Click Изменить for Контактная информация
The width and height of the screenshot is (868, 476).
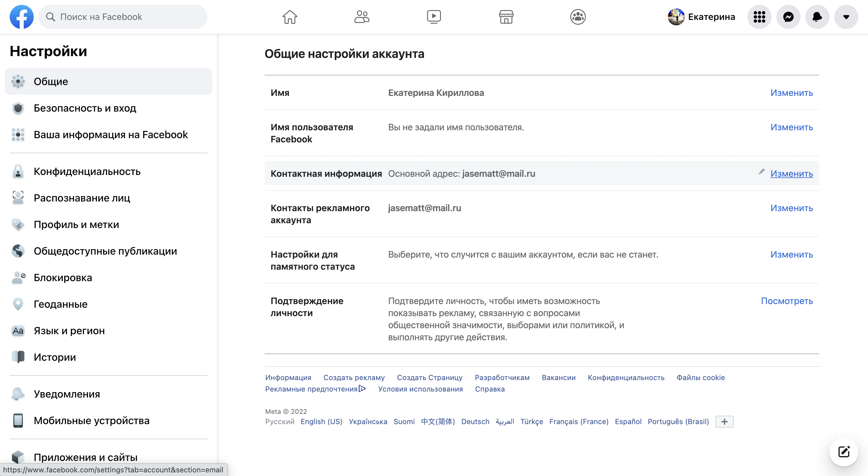click(x=791, y=174)
